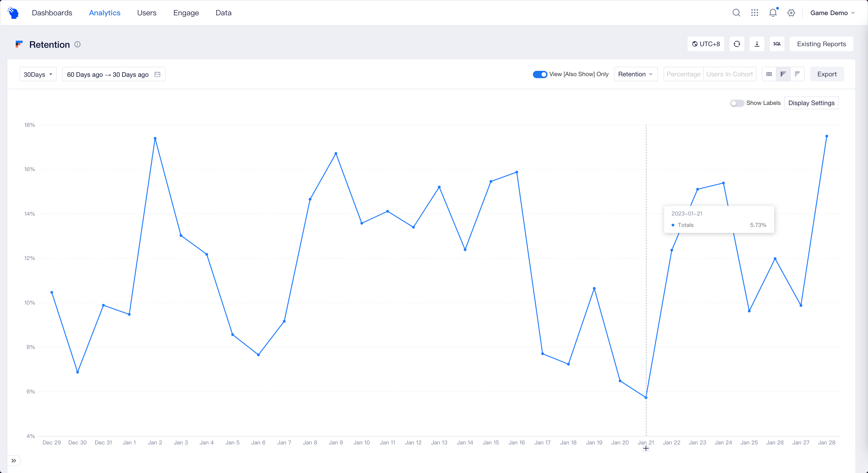Click the 'Totals' tooltip series label
868x473 pixels.
click(x=685, y=225)
